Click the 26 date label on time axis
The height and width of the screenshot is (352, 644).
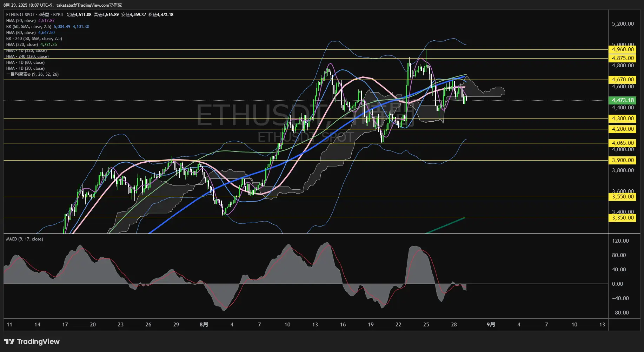pos(148,325)
